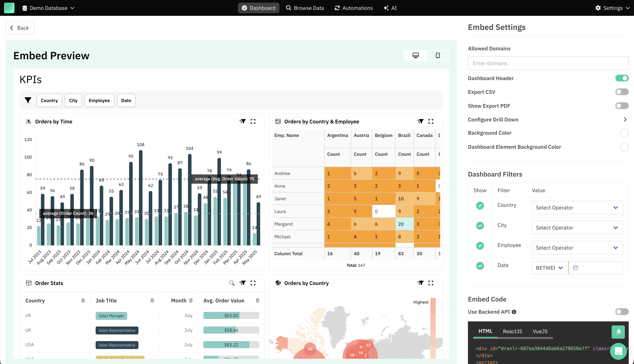
Task: Click search icon in Order Stats
Action: (x=232, y=283)
